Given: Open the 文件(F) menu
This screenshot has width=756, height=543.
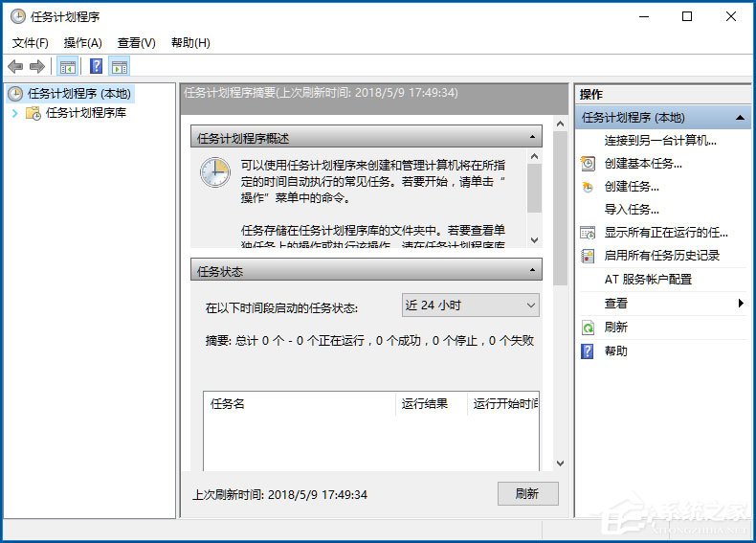Looking at the screenshot, I should coord(31,43).
